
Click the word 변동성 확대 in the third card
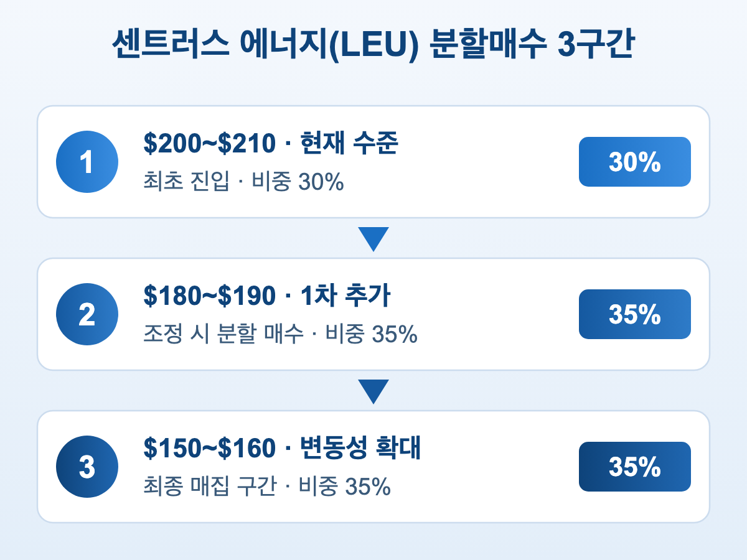point(360,449)
